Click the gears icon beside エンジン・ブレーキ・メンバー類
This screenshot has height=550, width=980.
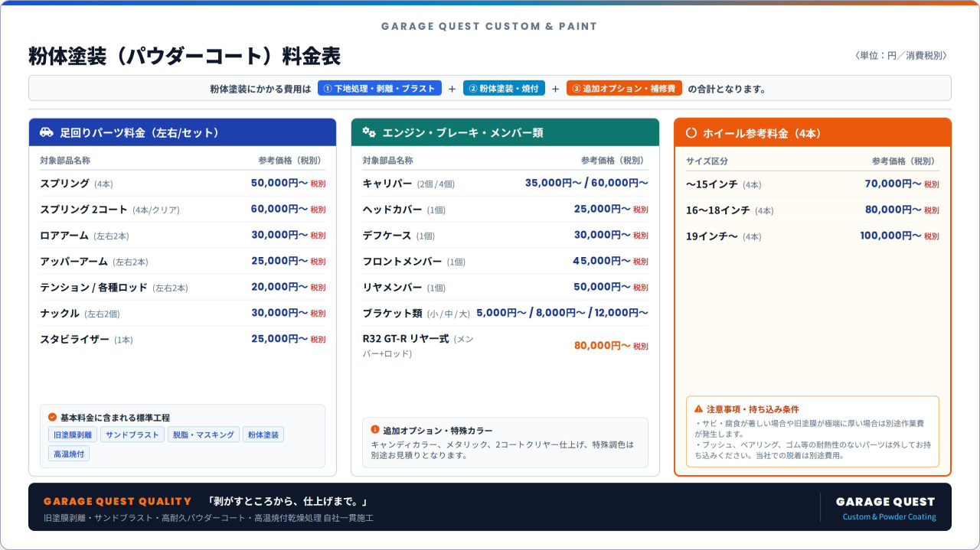pos(369,132)
